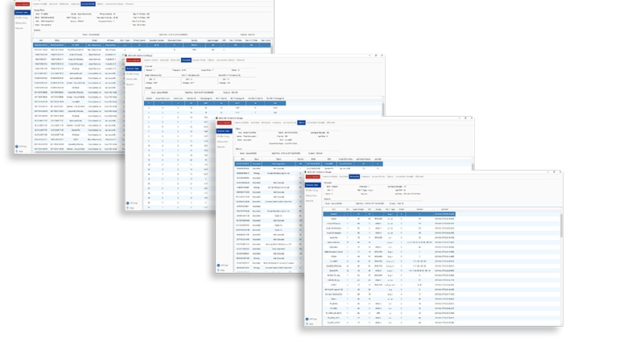Select Session Data in Access Points window sidebar
Image resolution: width=644 pixels, height=342 pixels.
click(23, 12)
